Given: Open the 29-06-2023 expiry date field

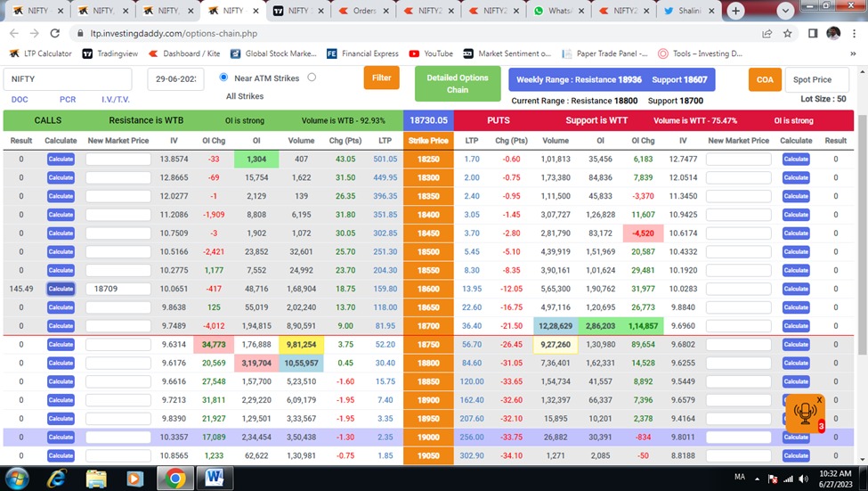Looking at the screenshot, I should tap(175, 79).
